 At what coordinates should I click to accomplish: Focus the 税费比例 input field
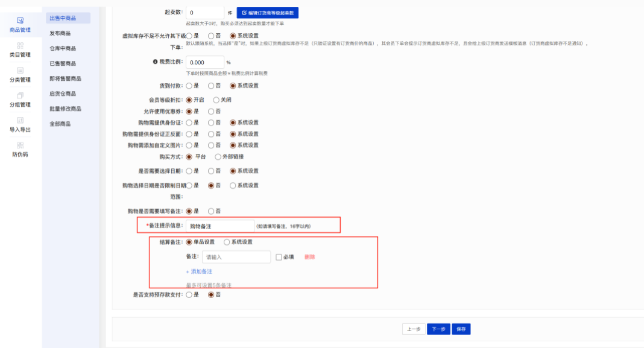[205, 63]
